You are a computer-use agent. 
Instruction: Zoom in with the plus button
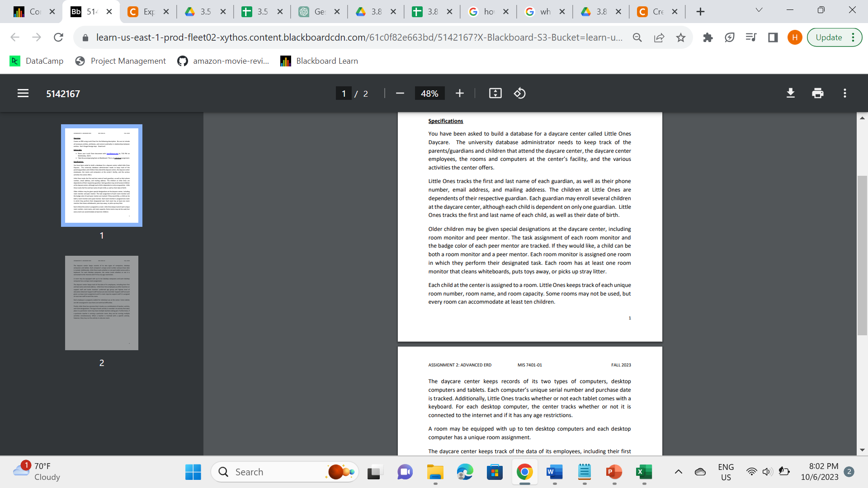click(460, 94)
